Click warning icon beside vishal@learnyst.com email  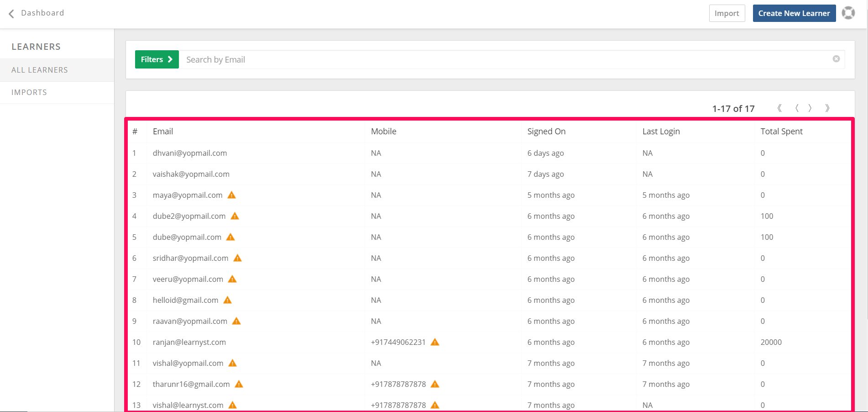[233, 405]
